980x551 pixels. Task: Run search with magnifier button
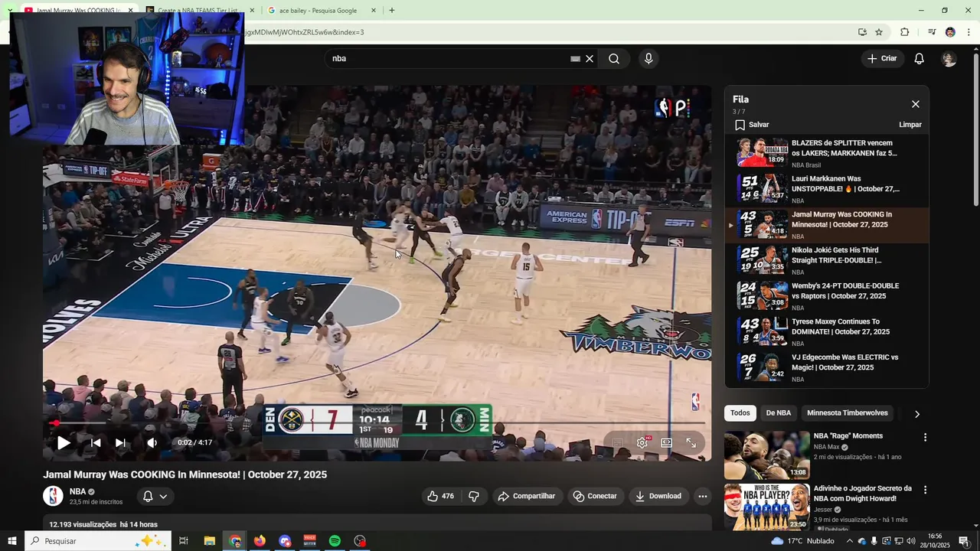coord(614,59)
